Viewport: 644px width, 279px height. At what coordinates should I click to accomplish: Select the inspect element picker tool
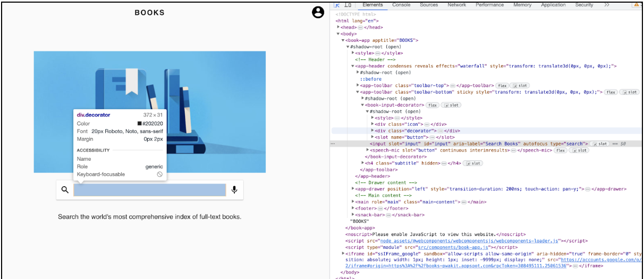point(337,5)
